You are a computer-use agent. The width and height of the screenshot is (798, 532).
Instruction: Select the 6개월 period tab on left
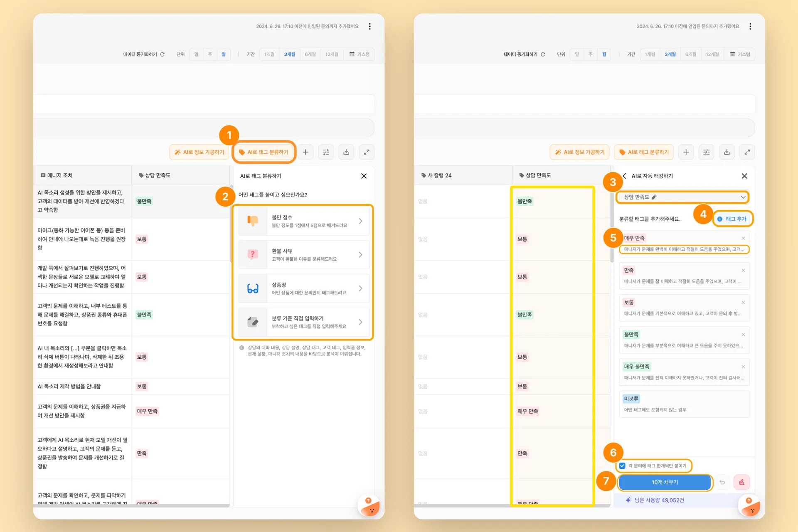tap(310, 54)
